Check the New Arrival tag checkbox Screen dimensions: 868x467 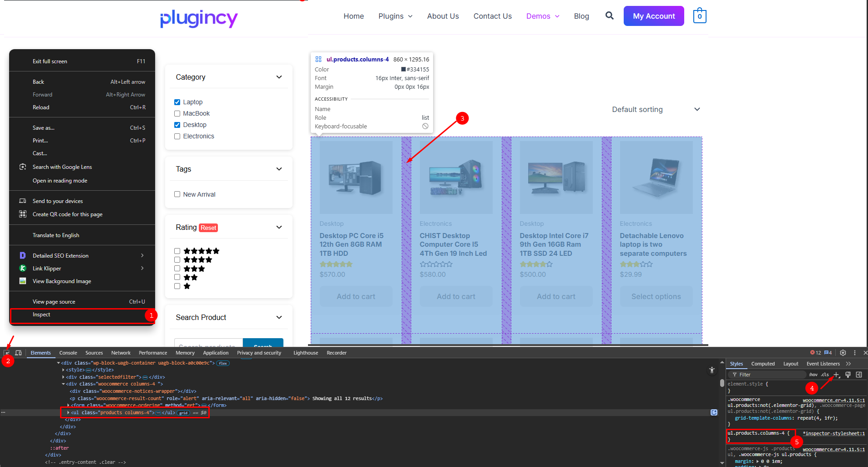click(177, 194)
